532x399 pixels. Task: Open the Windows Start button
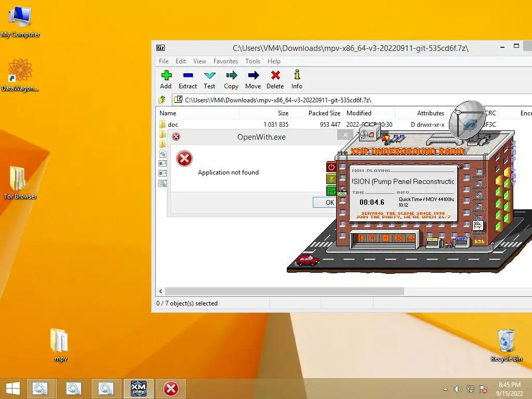coord(13,389)
